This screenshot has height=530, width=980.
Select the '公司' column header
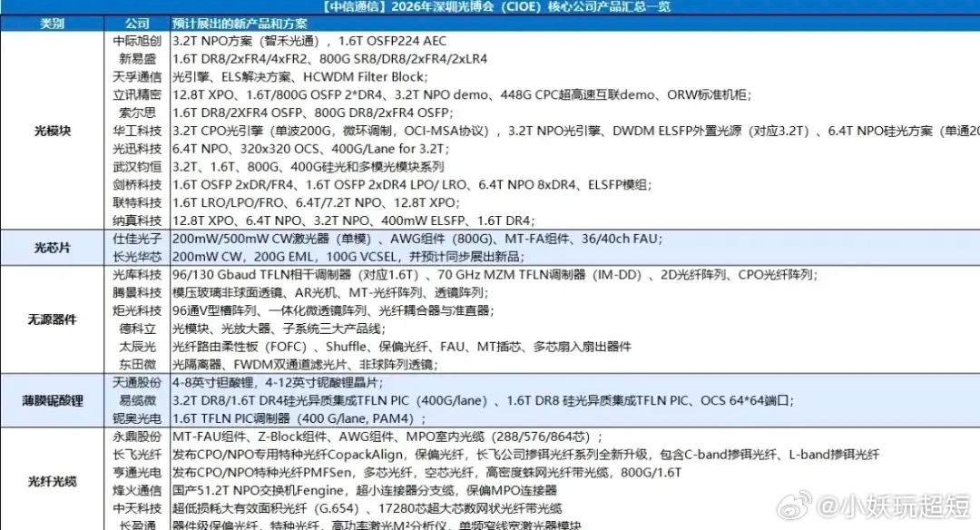137,24
